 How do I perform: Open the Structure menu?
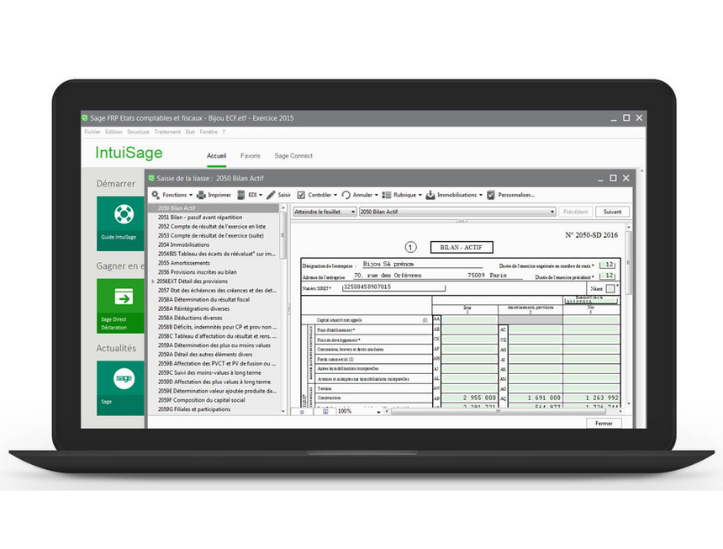(x=138, y=132)
